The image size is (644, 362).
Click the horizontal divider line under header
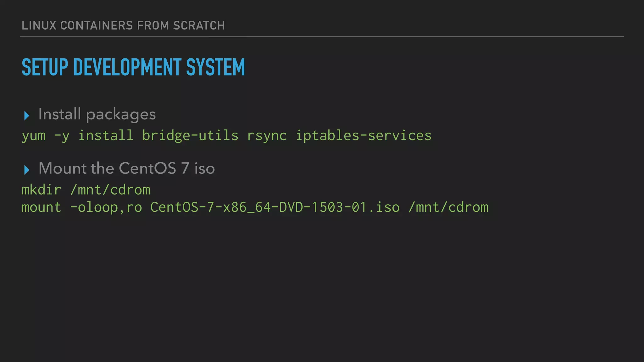[322, 37]
